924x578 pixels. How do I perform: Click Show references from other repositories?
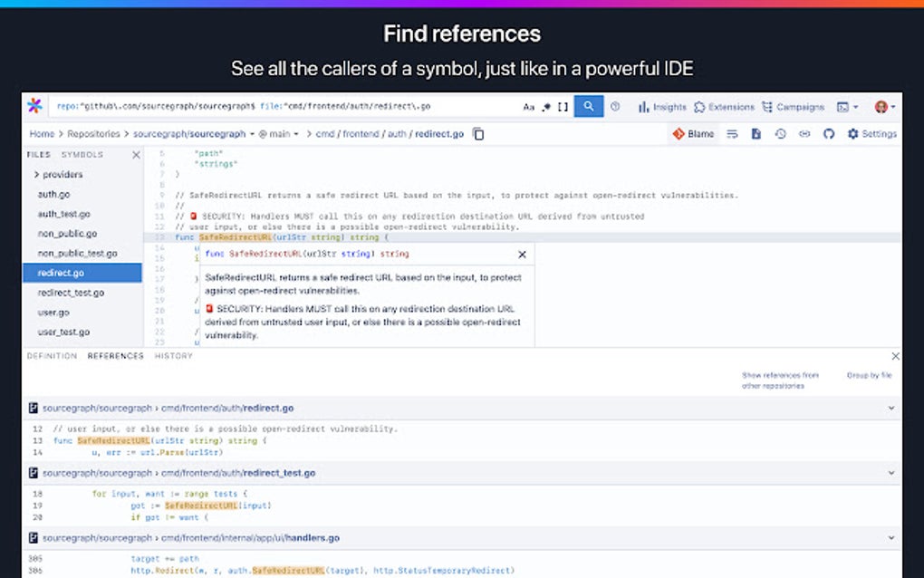(x=783, y=380)
